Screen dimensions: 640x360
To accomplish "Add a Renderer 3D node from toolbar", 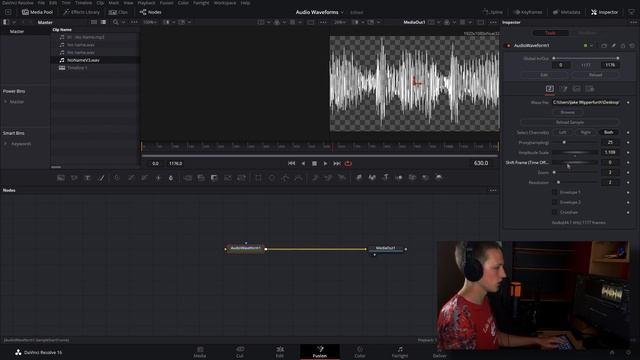I will pos(439,178).
